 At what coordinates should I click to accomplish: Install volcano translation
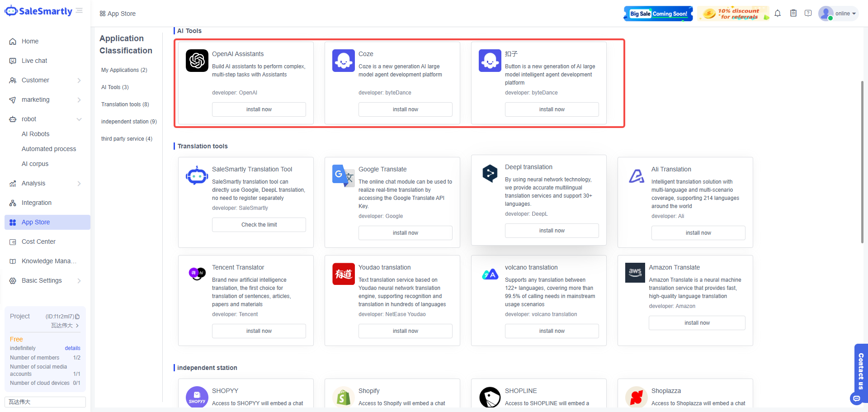552,331
